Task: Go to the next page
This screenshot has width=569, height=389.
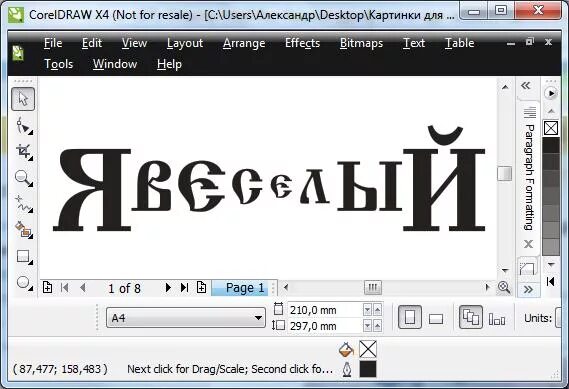Action: [x=168, y=287]
